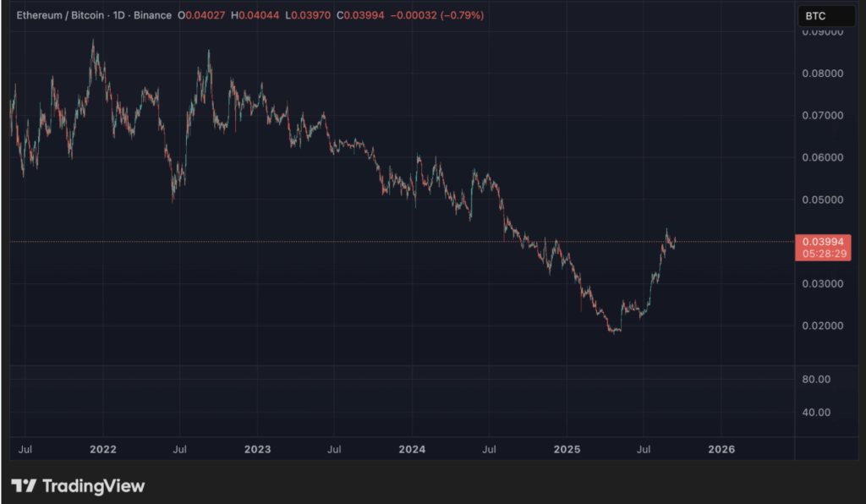
Task: Click the Binance exchange label
Action: (152, 15)
